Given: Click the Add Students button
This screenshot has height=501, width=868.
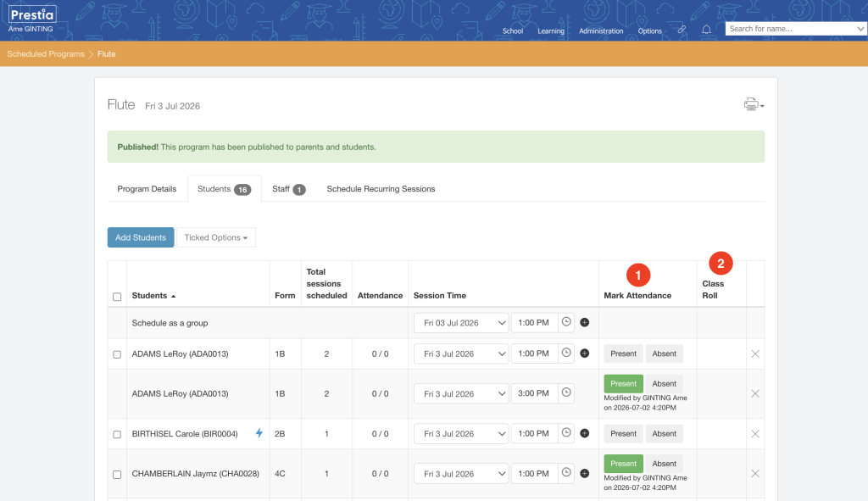Looking at the screenshot, I should click(141, 237).
